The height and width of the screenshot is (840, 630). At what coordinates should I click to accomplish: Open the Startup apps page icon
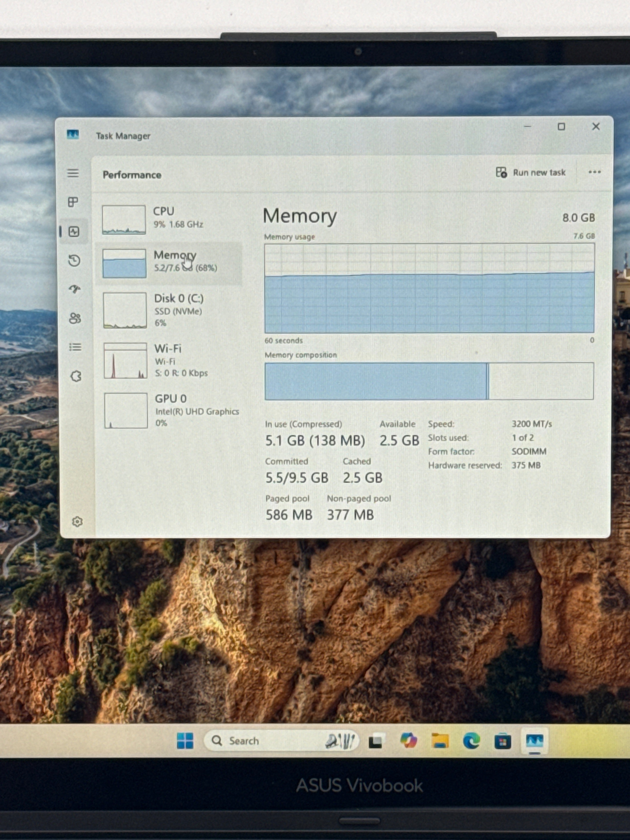coord(75,289)
